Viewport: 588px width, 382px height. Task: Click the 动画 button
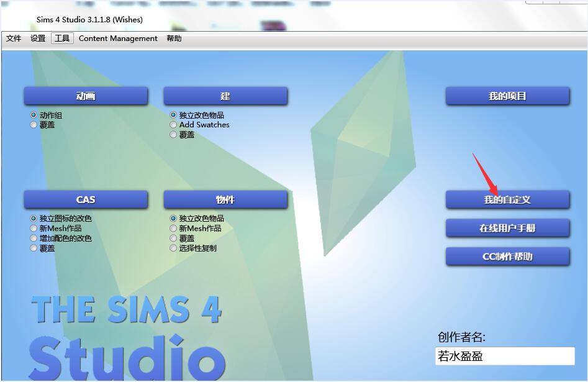86,96
